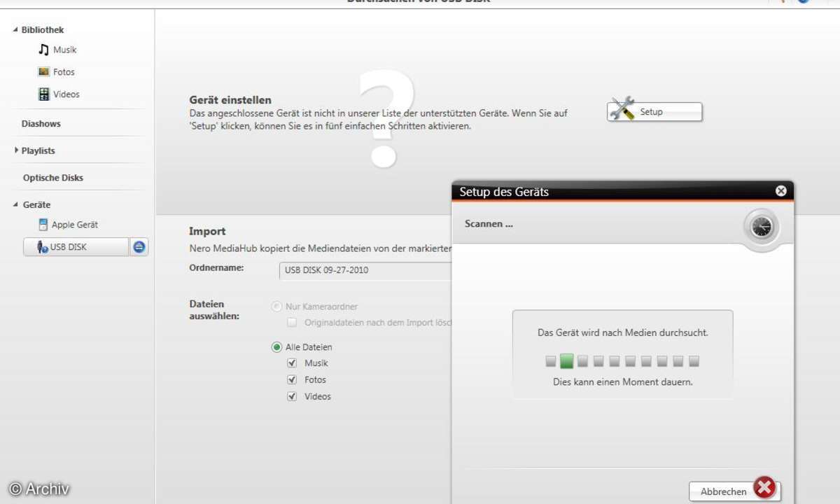Click the "Scannen ..." status text
The height and width of the screenshot is (504, 840).
(489, 224)
